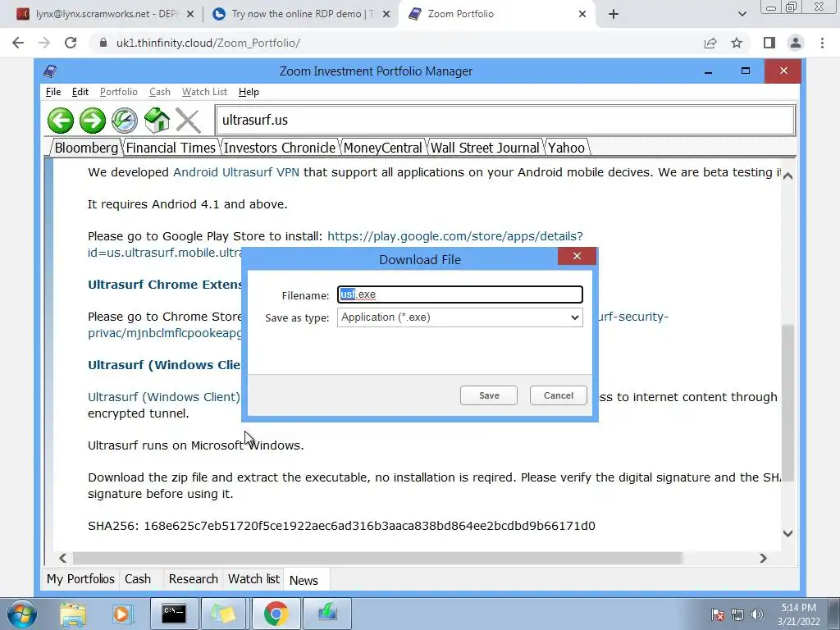
Task: Click the vertical scrollbar down arrow
Action: 787,533
